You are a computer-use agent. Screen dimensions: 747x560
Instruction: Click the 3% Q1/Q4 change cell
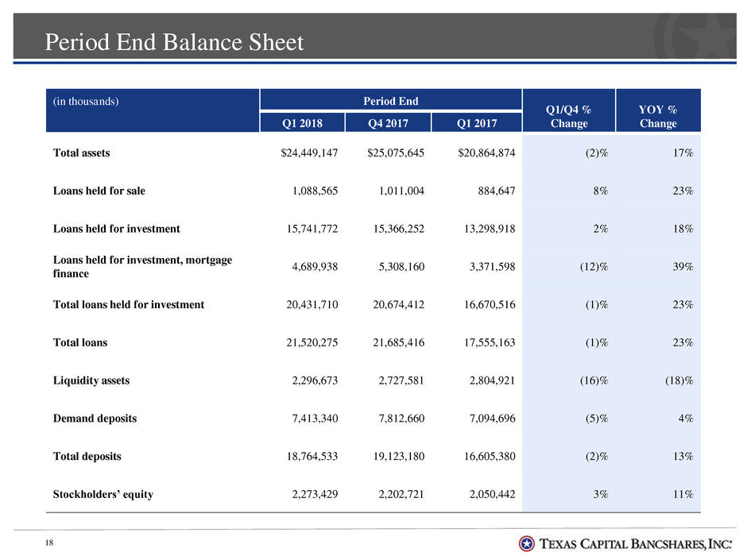pyautogui.click(x=601, y=494)
